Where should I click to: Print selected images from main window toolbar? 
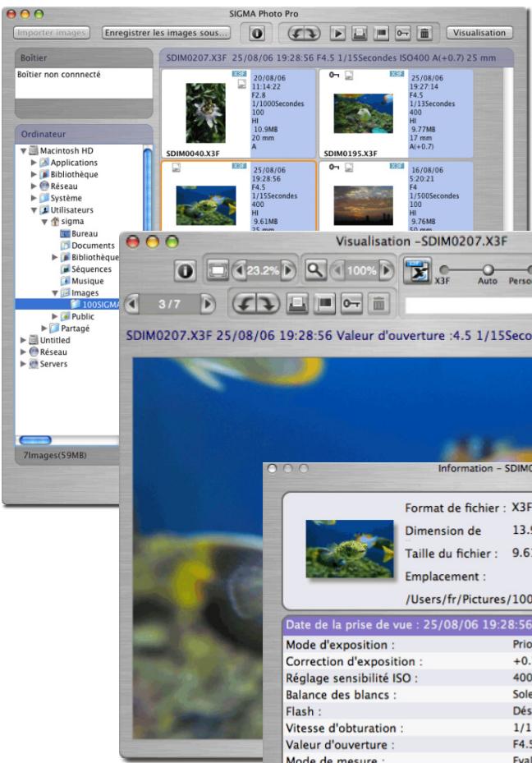click(x=360, y=33)
